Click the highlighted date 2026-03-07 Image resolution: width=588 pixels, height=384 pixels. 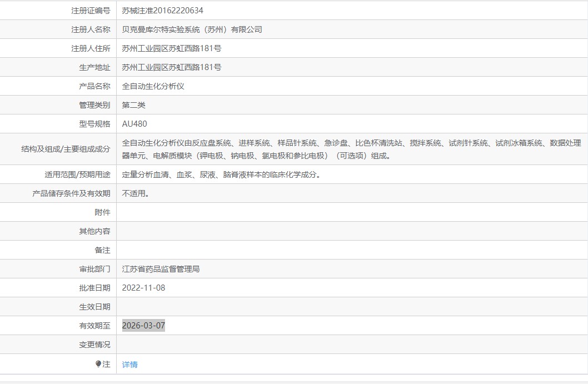[143, 326]
